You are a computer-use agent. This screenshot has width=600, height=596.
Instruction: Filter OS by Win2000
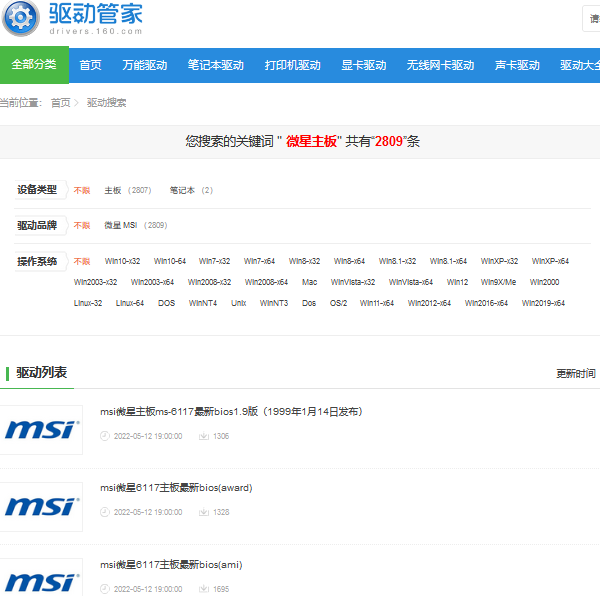[x=545, y=282]
